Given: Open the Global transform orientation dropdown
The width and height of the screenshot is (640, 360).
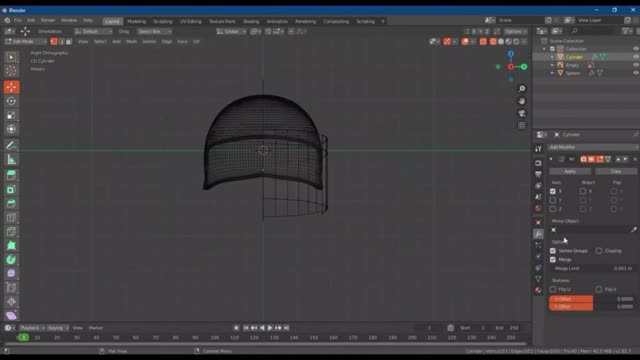Looking at the screenshot, I should pos(231,31).
